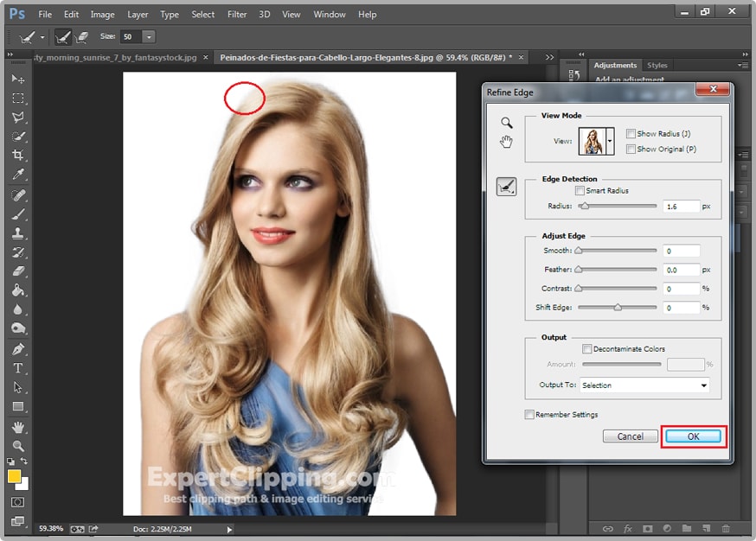756x541 pixels.
Task: Select the Clone Stamp tool
Action: pos(18,233)
